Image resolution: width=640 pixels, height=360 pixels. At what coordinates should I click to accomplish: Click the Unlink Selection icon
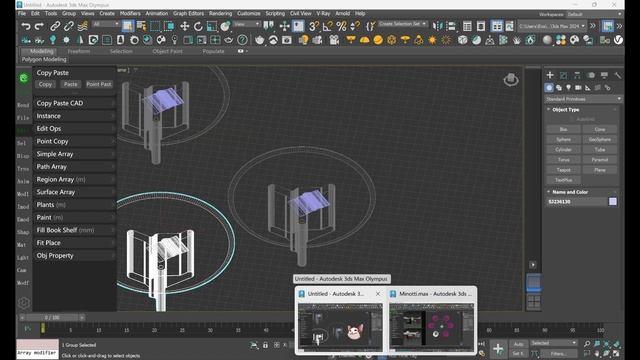pyautogui.click(x=69, y=26)
